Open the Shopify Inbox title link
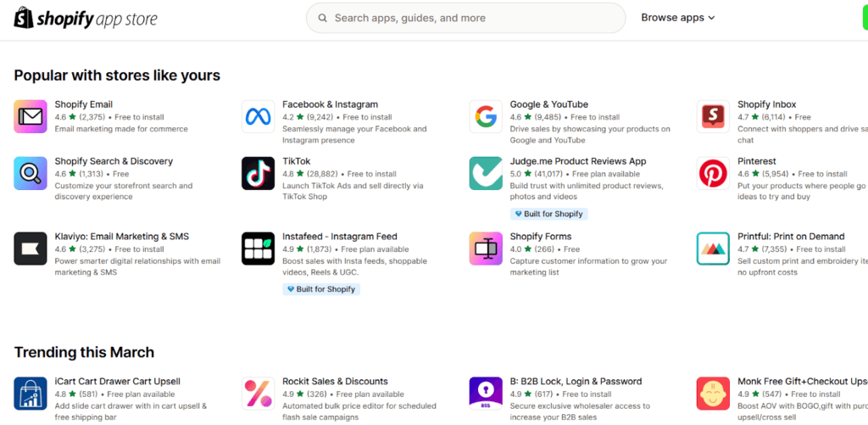 click(x=766, y=104)
